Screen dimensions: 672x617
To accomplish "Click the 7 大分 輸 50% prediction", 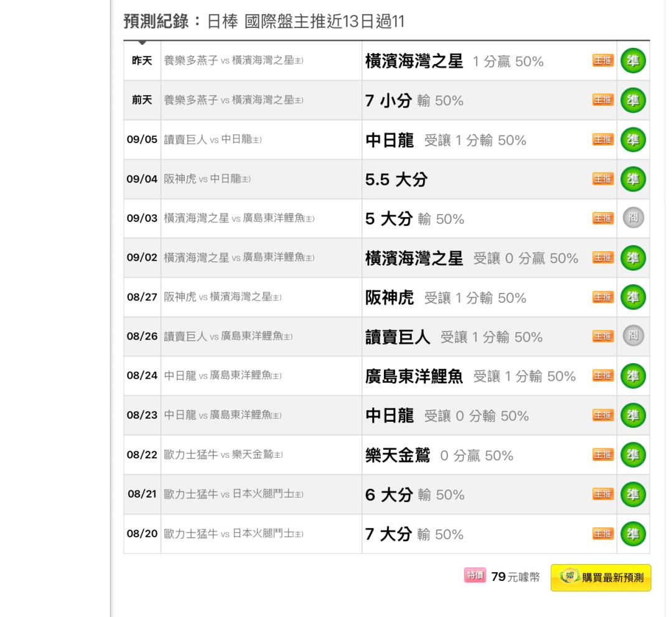I will pyautogui.click(x=414, y=534).
